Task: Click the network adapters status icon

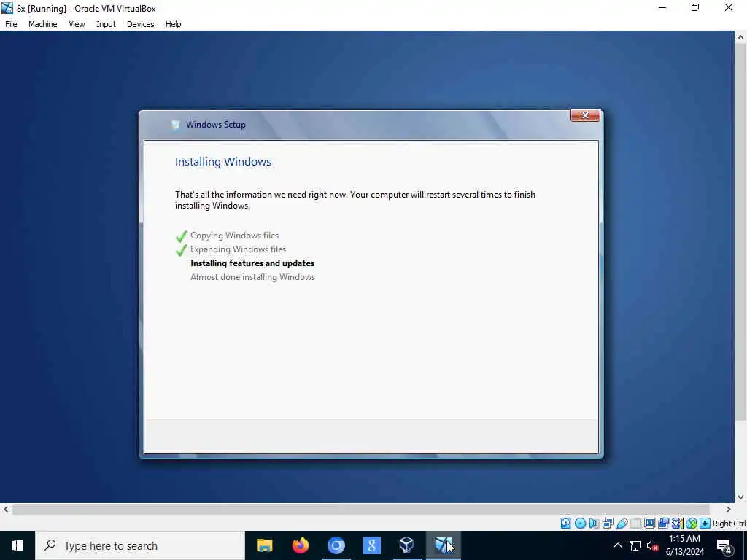Action: tap(608, 524)
